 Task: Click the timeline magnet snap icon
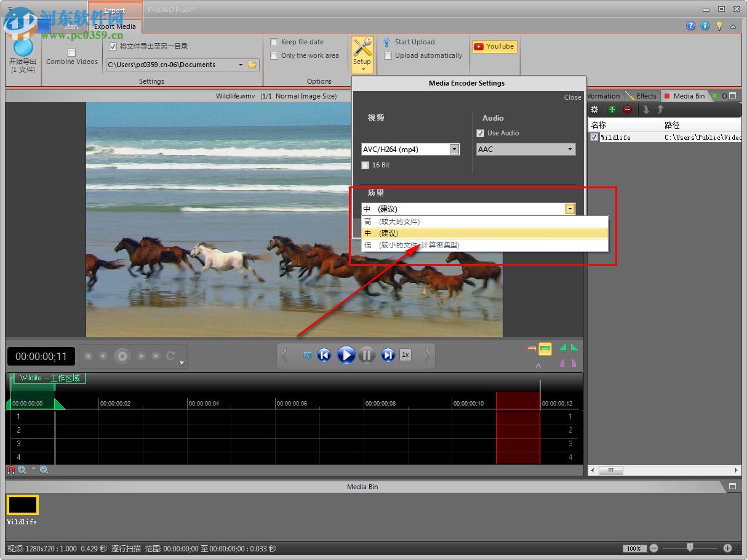click(11, 470)
